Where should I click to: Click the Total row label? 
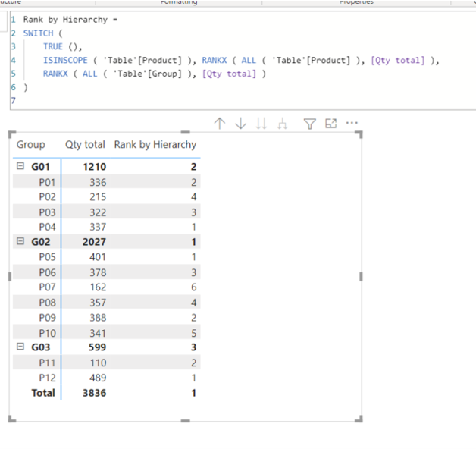43,393
